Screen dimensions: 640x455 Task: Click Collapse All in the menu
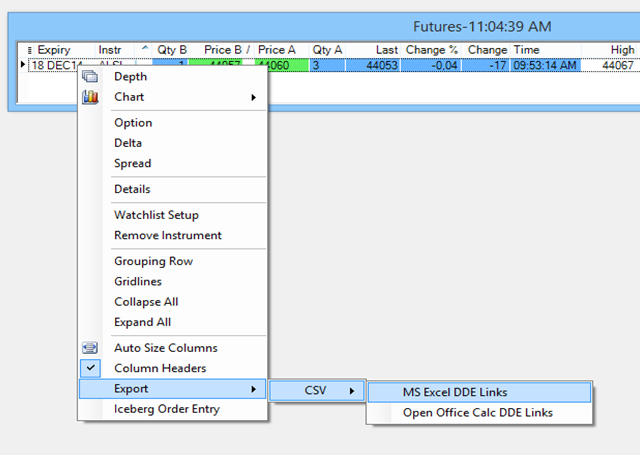coord(146,302)
